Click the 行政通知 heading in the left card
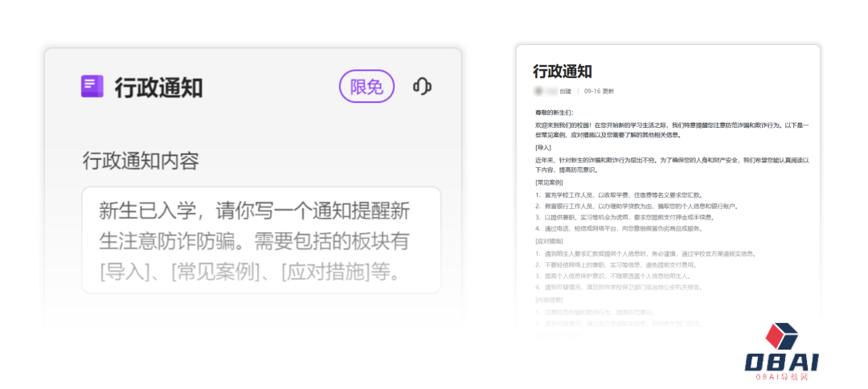868x389 pixels. pyautogui.click(x=158, y=87)
